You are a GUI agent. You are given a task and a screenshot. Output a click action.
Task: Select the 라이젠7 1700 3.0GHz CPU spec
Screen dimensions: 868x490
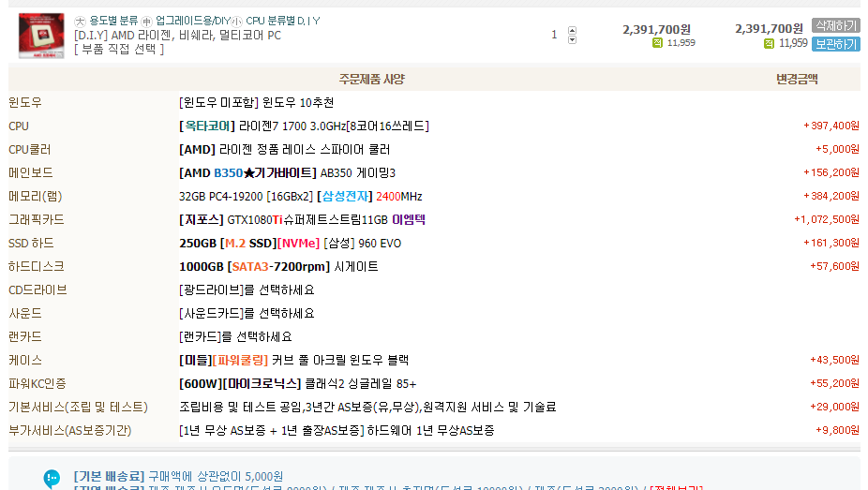point(304,126)
